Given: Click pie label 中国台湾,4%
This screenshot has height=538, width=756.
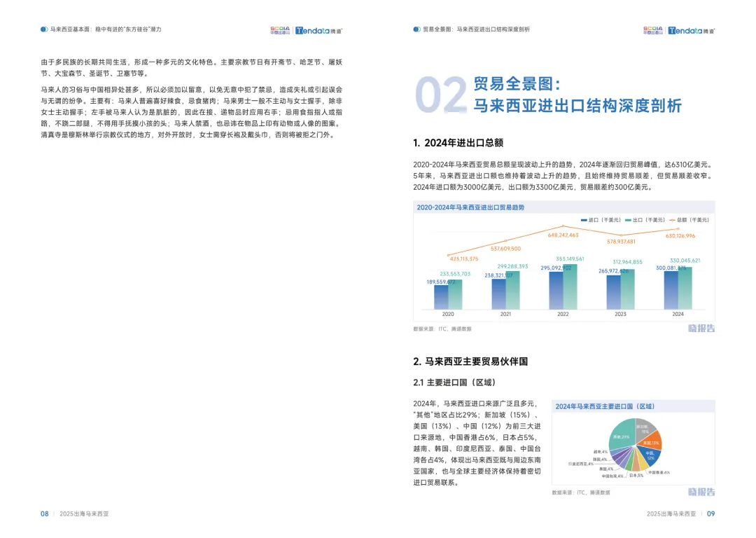Looking at the screenshot, I should tap(612, 476).
